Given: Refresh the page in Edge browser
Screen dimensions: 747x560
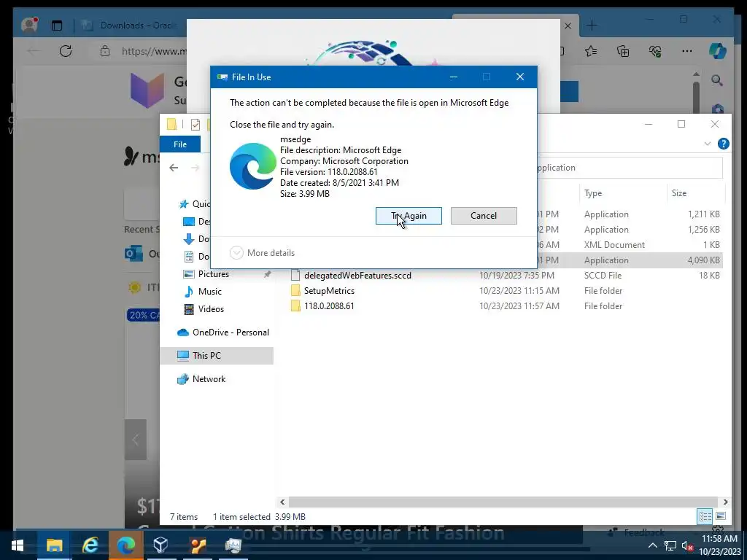Looking at the screenshot, I should pyautogui.click(x=66, y=51).
